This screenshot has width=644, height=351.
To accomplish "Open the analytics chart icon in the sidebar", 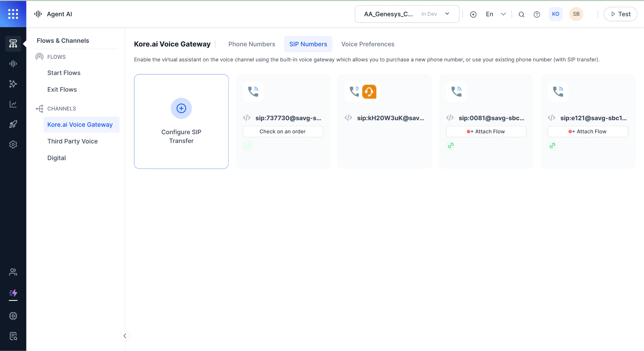I will 13,104.
